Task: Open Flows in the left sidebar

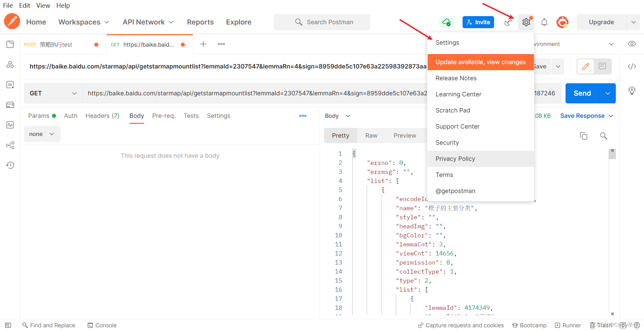Action: point(10,145)
